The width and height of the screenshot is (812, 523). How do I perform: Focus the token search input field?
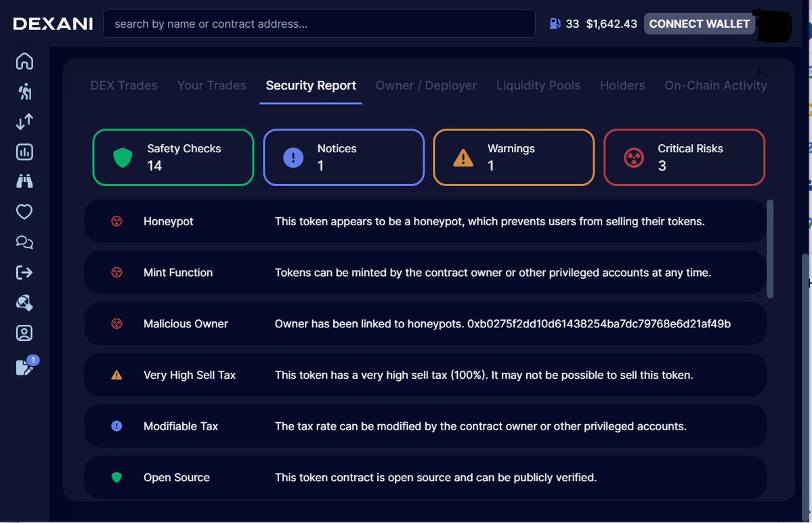click(319, 24)
